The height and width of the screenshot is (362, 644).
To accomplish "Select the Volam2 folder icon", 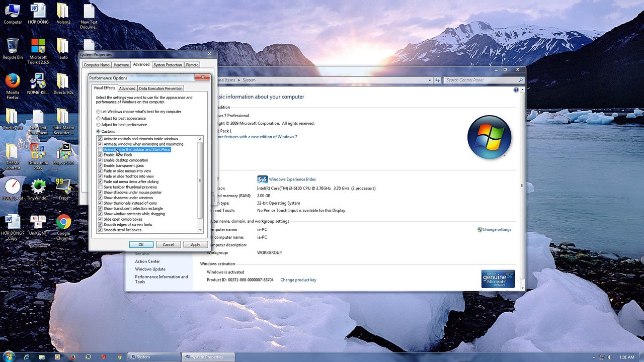I will (63, 14).
